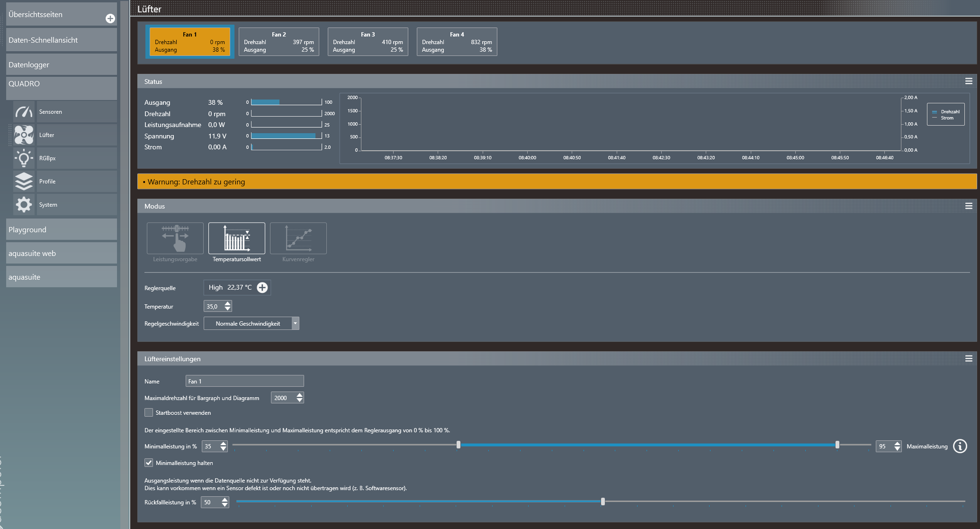The height and width of the screenshot is (529, 980).
Task: Switch to the Fan 2 tab
Action: click(x=279, y=42)
